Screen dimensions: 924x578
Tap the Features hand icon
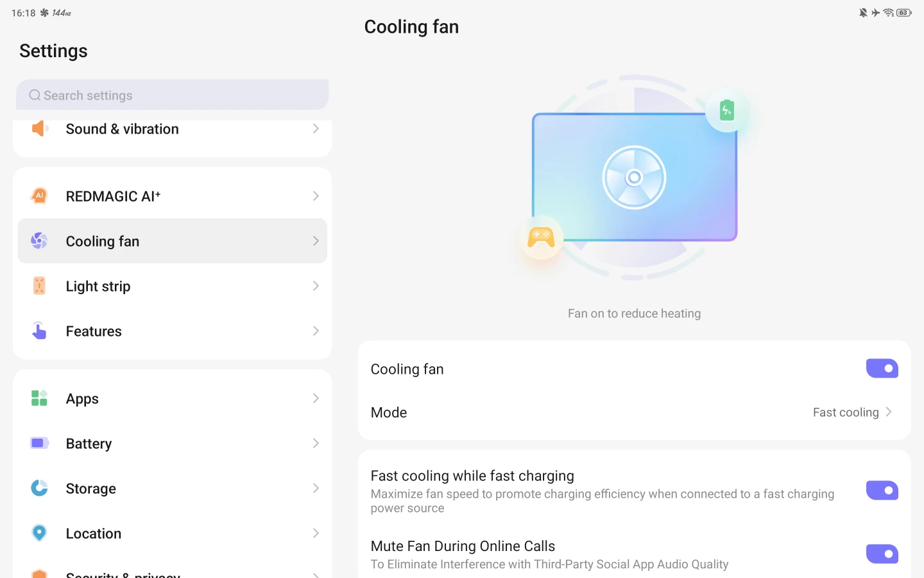(39, 331)
